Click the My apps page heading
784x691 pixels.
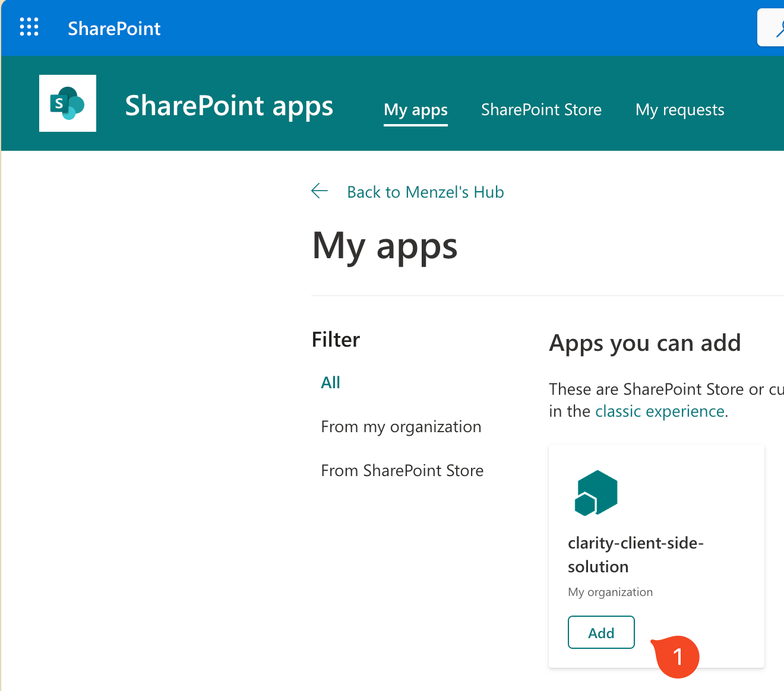(385, 246)
